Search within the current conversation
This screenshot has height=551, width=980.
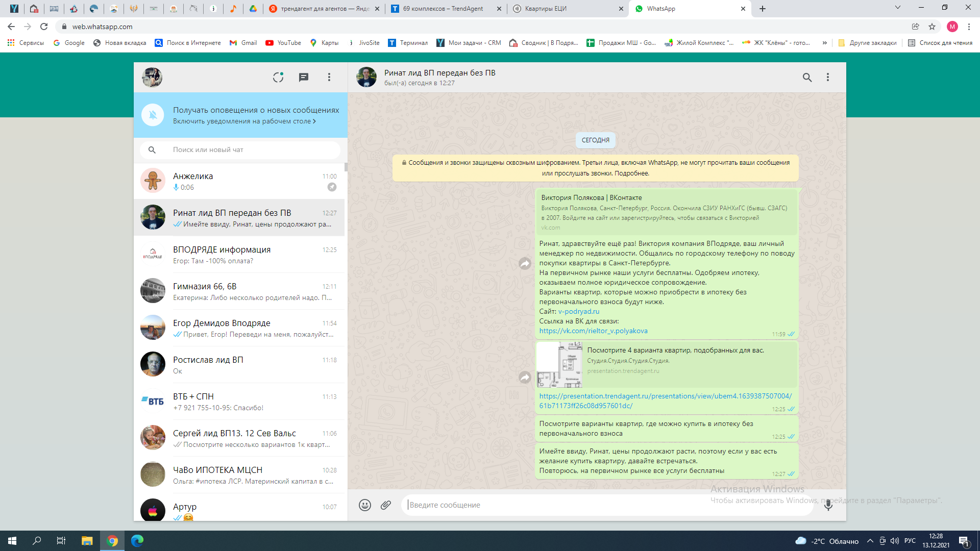point(807,77)
